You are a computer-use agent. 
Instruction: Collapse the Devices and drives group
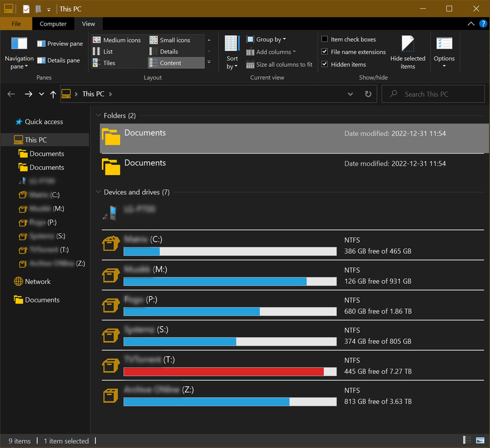tap(98, 192)
